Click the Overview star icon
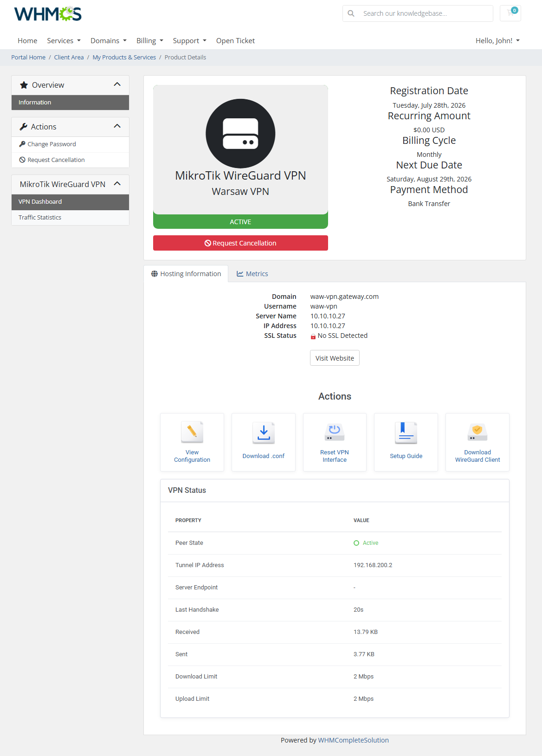Viewport: 542px width, 756px height. click(24, 85)
